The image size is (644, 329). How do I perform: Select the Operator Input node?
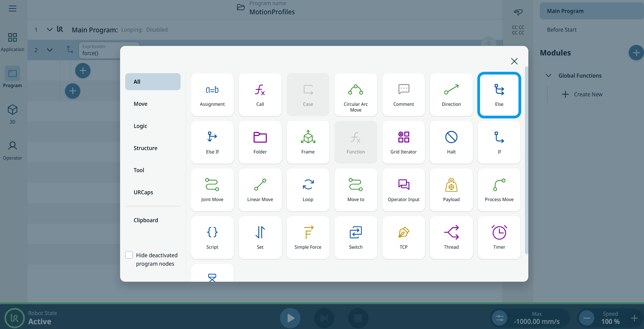[x=403, y=190]
